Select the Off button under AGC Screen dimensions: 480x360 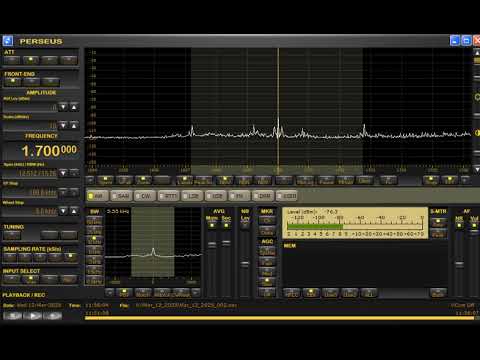click(267, 293)
